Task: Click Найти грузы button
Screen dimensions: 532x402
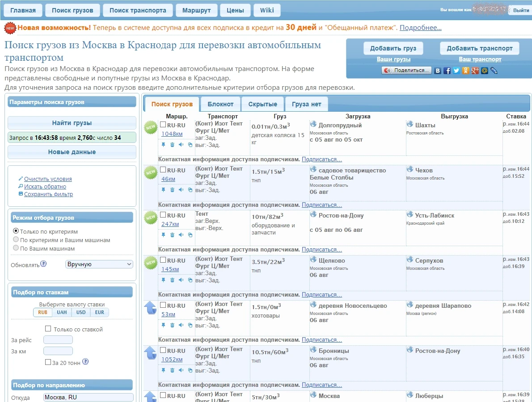Action: [x=72, y=123]
